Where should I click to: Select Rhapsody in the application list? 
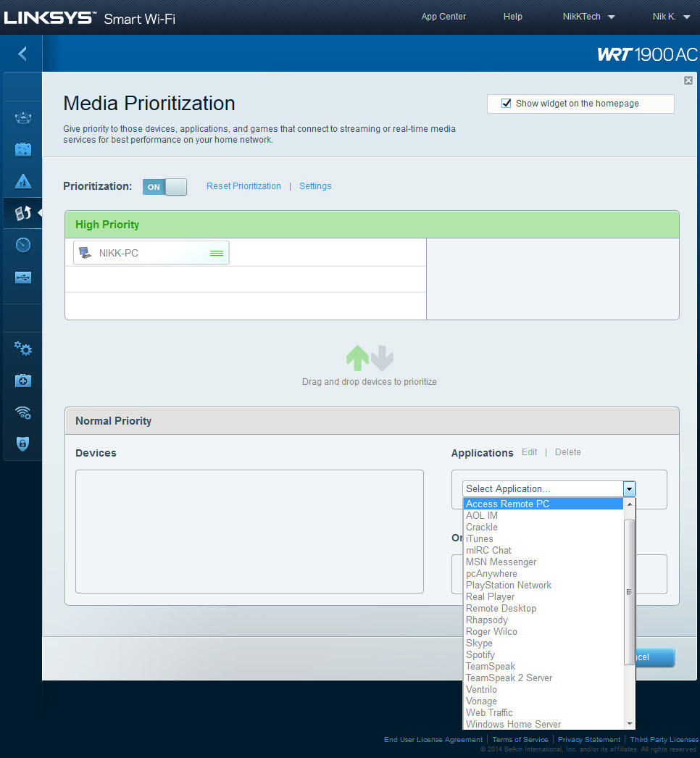[543, 620]
